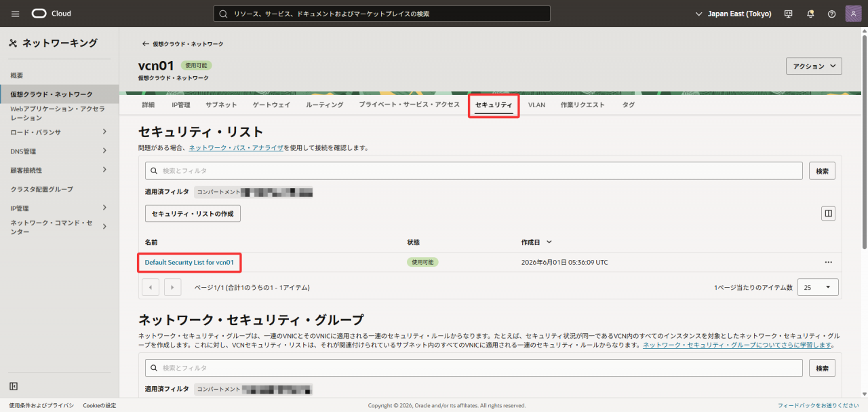Open the three-dot actions menu for Default Security List

(828, 262)
